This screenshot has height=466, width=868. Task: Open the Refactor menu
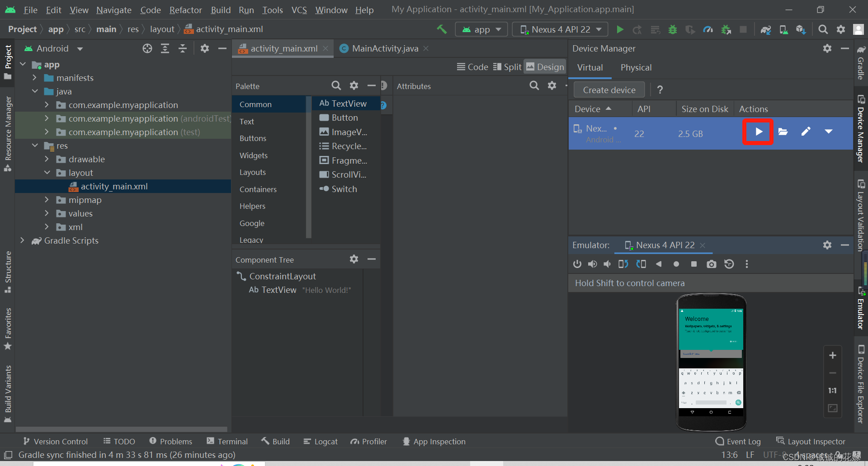pyautogui.click(x=185, y=10)
